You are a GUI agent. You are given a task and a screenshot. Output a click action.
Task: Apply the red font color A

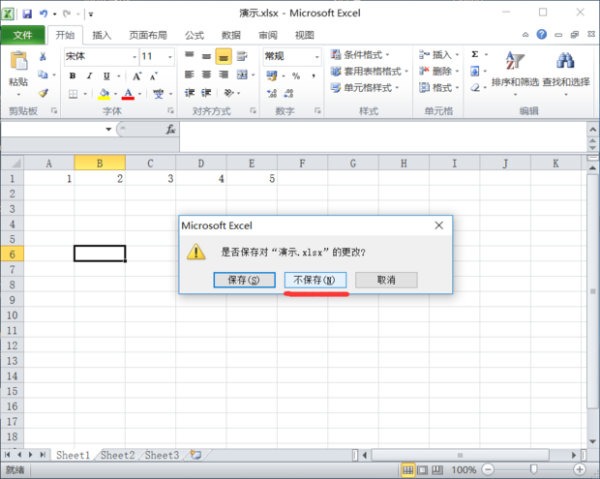pyautogui.click(x=128, y=94)
